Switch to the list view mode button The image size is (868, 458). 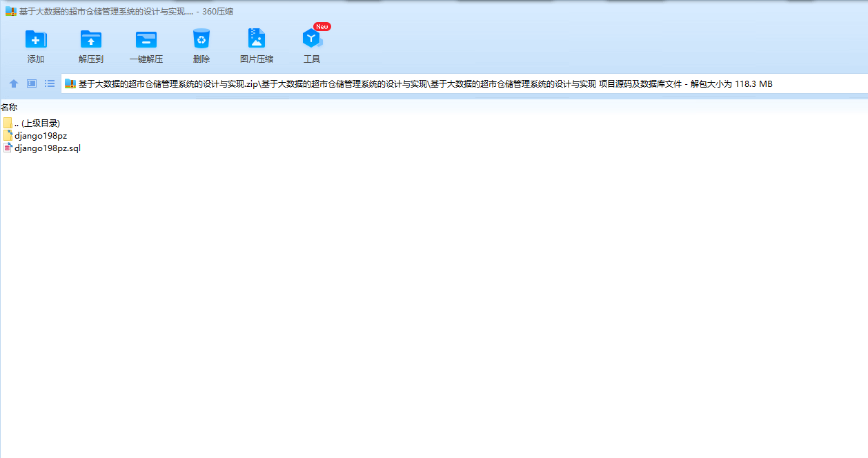[50, 83]
